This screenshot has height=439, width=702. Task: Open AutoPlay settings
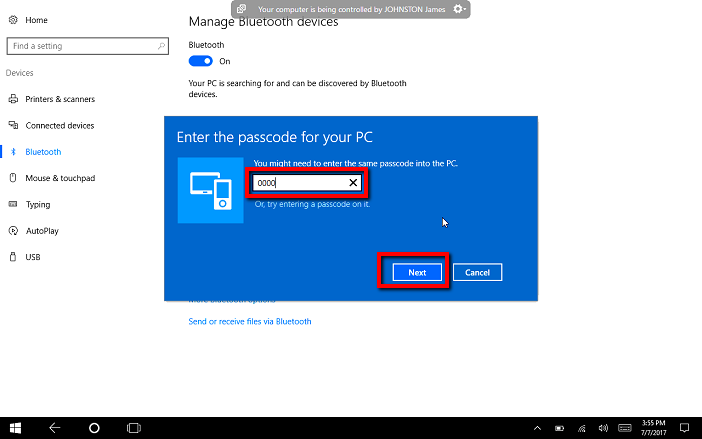(x=42, y=230)
